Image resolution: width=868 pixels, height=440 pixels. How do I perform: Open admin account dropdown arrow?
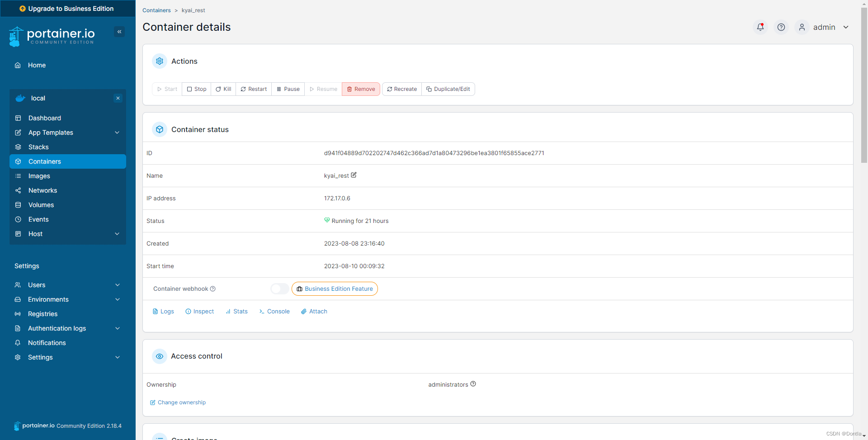pyautogui.click(x=846, y=27)
